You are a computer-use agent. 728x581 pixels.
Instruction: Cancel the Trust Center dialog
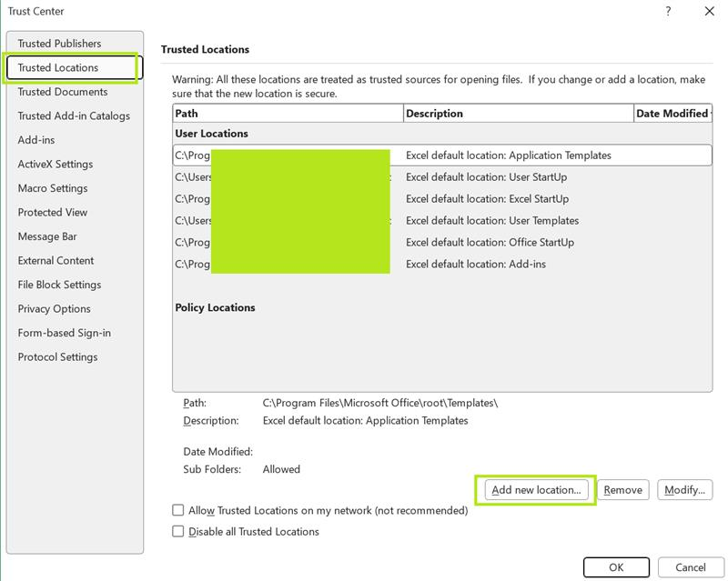click(691, 567)
